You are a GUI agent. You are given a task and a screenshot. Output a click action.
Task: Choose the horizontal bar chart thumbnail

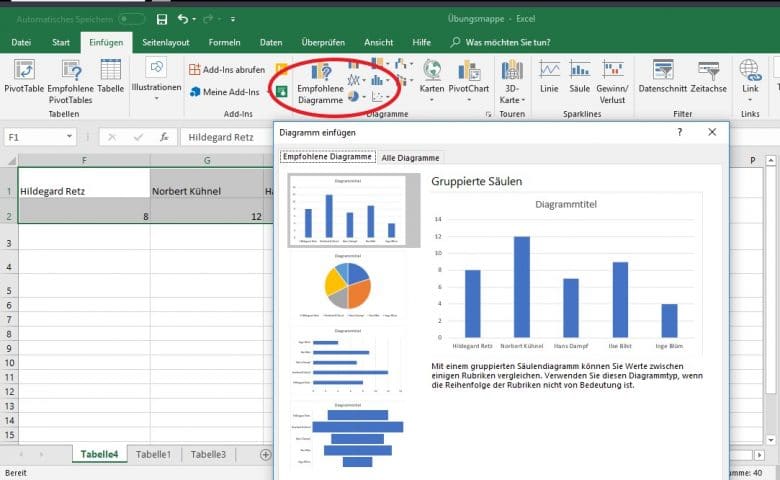(x=348, y=360)
